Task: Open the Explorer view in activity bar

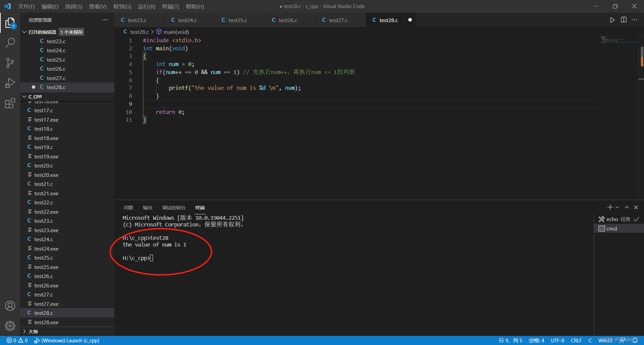Action: click(x=10, y=23)
